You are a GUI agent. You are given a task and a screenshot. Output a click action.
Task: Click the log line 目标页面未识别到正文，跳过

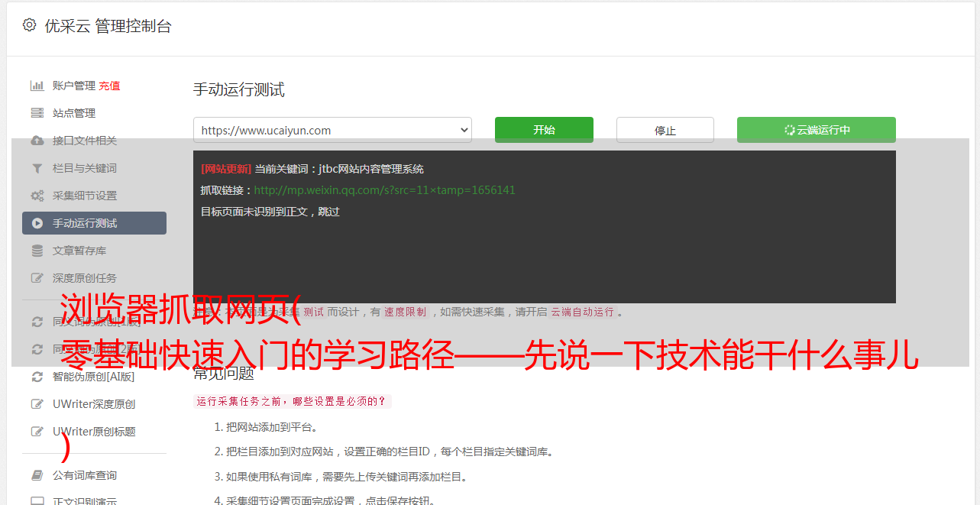coord(270,212)
